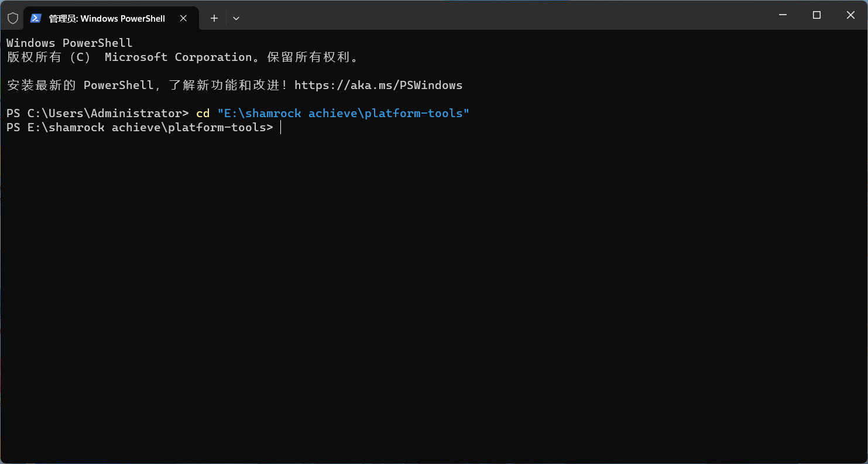Expand the new tab profile dropdown
The image size is (868, 464).
point(236,18)
